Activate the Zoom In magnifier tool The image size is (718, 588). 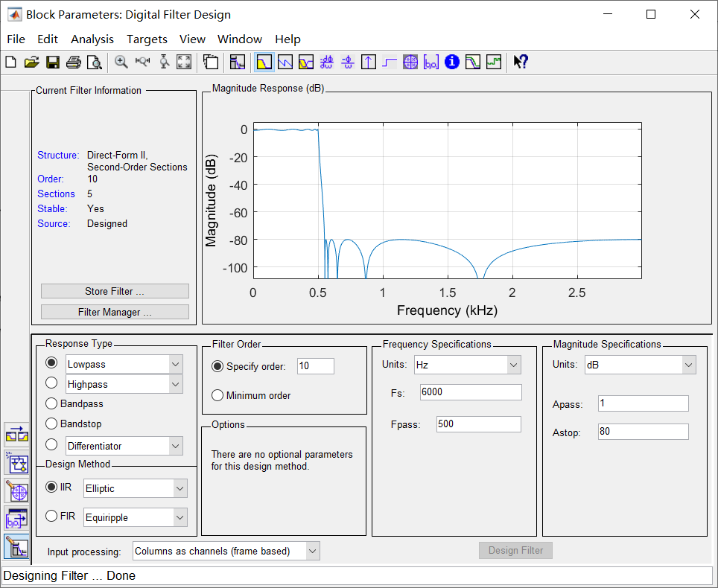pos(121,62)
